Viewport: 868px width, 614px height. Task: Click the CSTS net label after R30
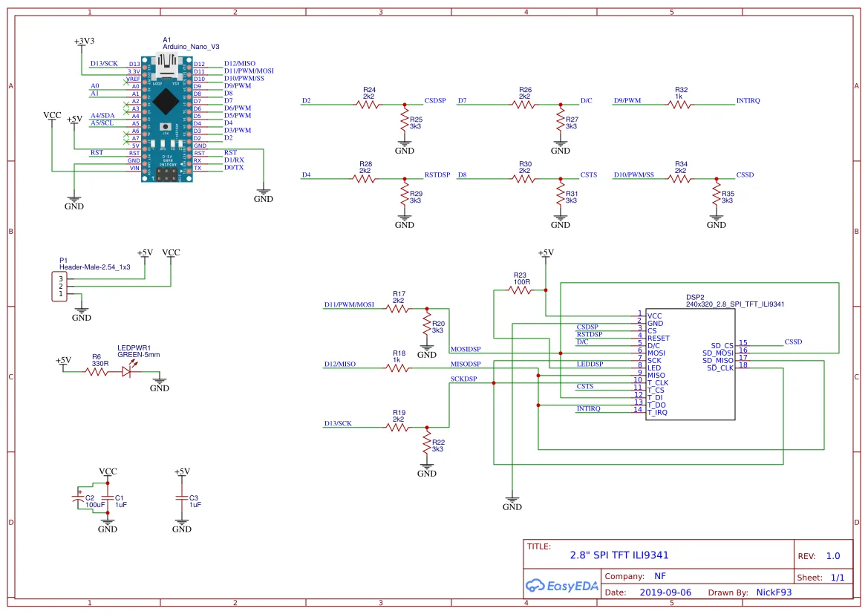pos(589,175)
